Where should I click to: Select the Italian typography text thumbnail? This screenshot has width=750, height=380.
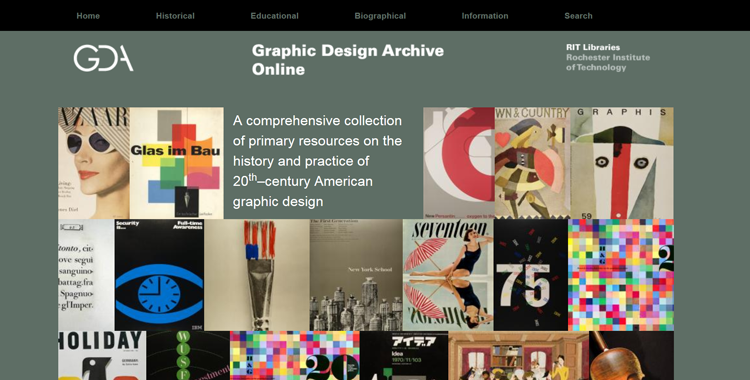(86, 275)
